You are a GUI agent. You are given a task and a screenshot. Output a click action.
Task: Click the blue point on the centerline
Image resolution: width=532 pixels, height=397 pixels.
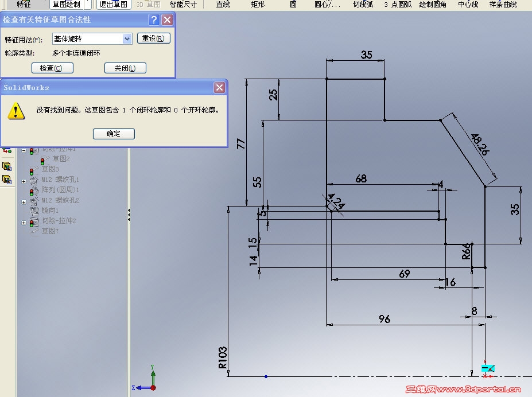(x=266, y=376)
